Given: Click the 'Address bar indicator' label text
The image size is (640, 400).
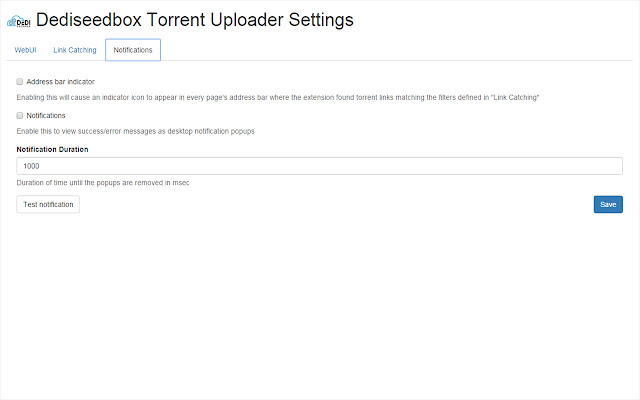Looking at the screenshot, I should pos(60,82).
